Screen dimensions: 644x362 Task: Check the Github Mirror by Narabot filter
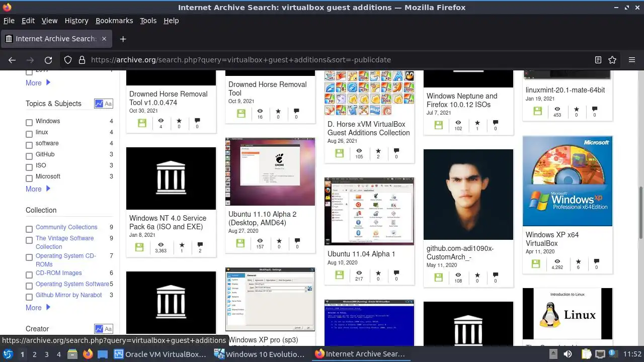[29, 297]
